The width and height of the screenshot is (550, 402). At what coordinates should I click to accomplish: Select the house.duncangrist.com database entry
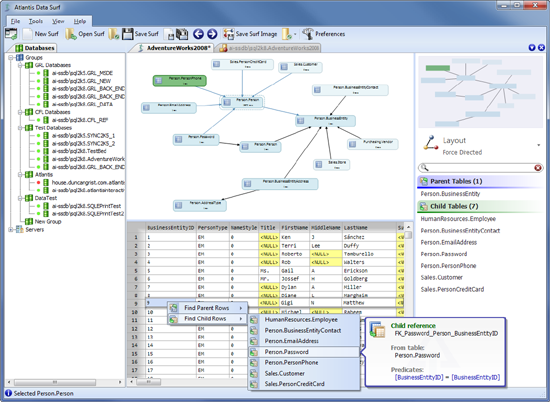click(88, 182)
